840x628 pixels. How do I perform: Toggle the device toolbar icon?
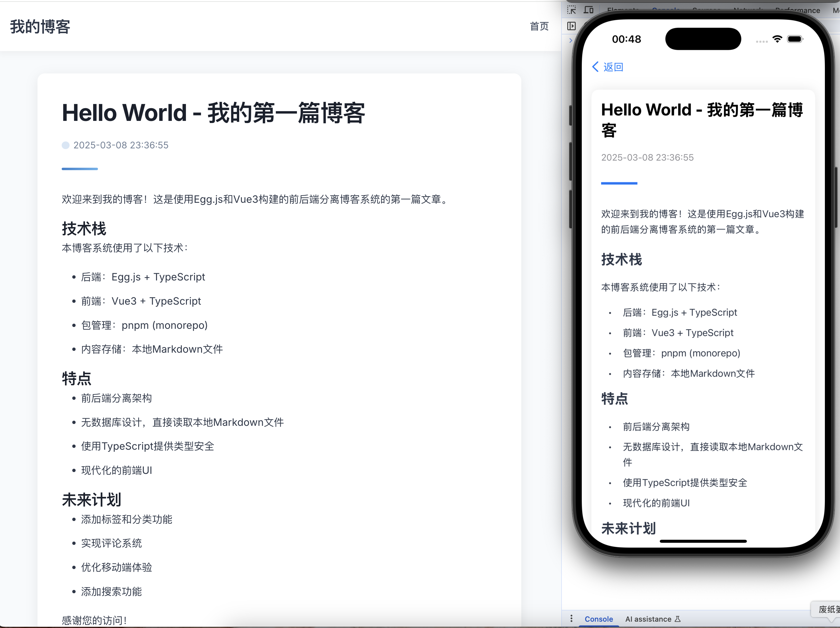click(589, 10)
